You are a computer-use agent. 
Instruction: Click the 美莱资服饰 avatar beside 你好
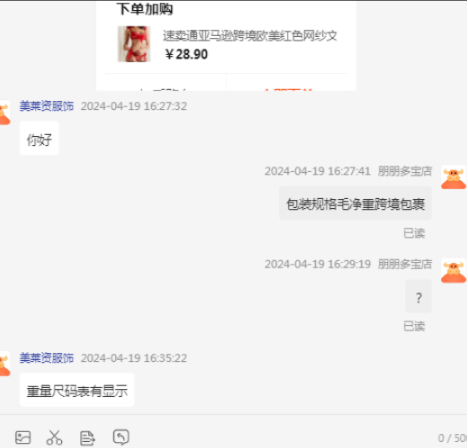[x=5, y=113]
